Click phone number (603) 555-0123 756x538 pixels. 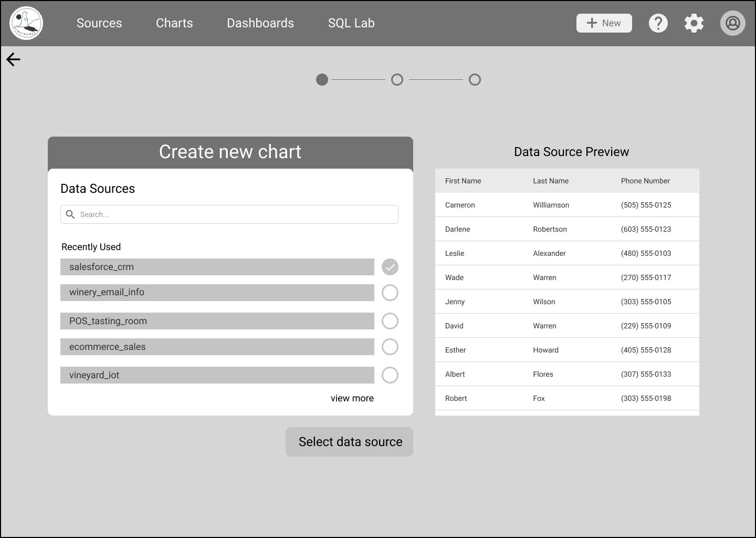coord(646,229)
